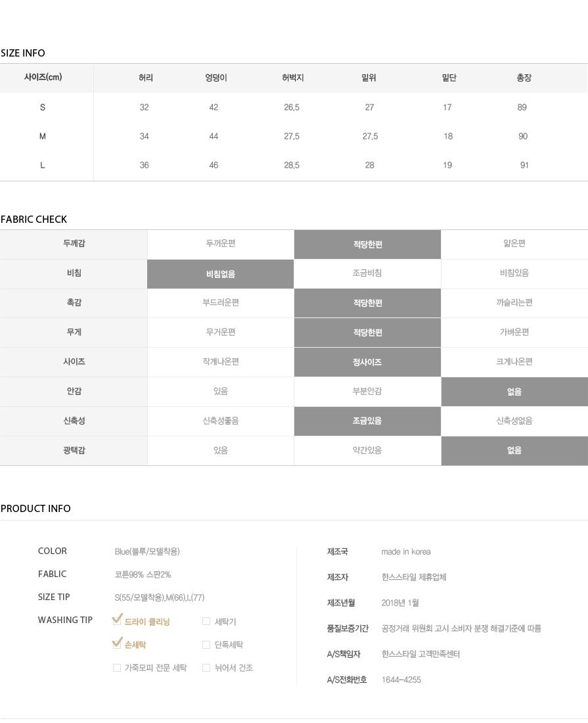Click the 까슬리는편 cell
The image size is (588, 723).
point(514,302)
